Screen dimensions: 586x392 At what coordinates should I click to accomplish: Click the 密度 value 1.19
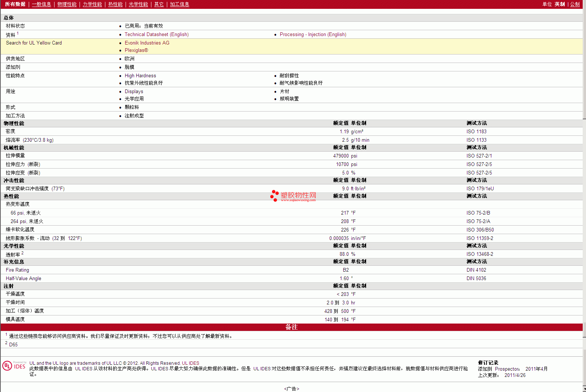[344, 131]
